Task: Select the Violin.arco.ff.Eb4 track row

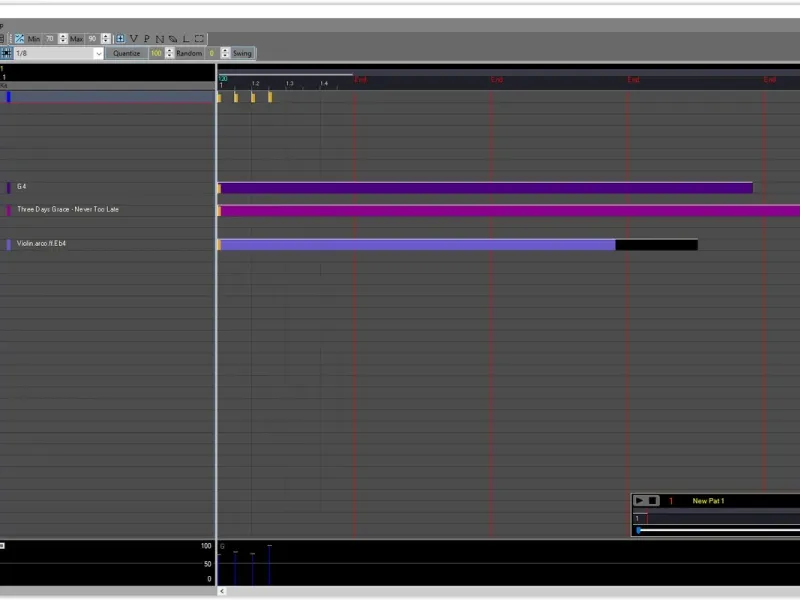Action: 108,244
